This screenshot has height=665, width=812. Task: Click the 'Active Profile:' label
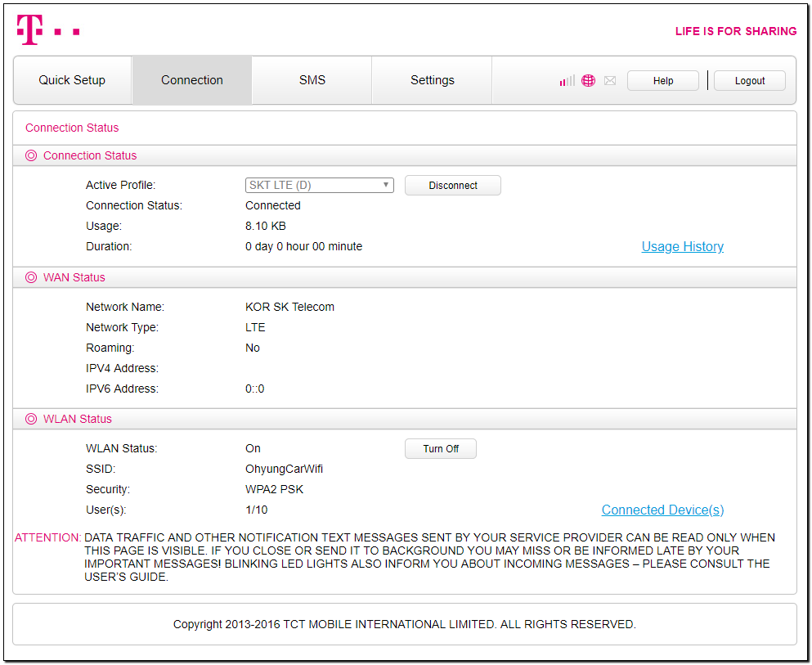121,185
